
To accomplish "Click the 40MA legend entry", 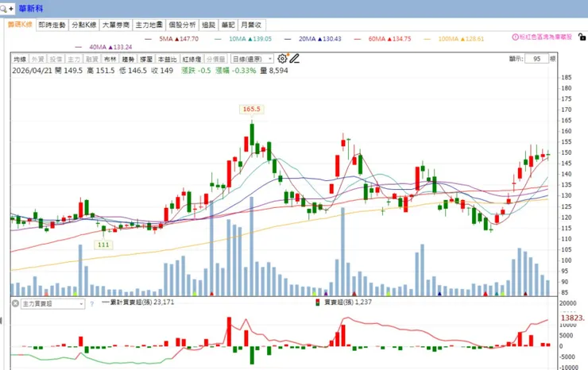I will (103, 47).
